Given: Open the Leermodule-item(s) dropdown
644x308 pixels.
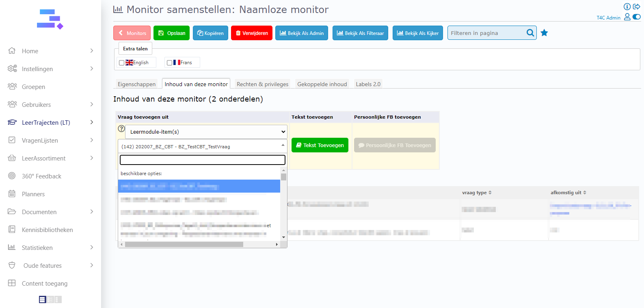Looking at the screenshot, I should [x=206, y=132].
